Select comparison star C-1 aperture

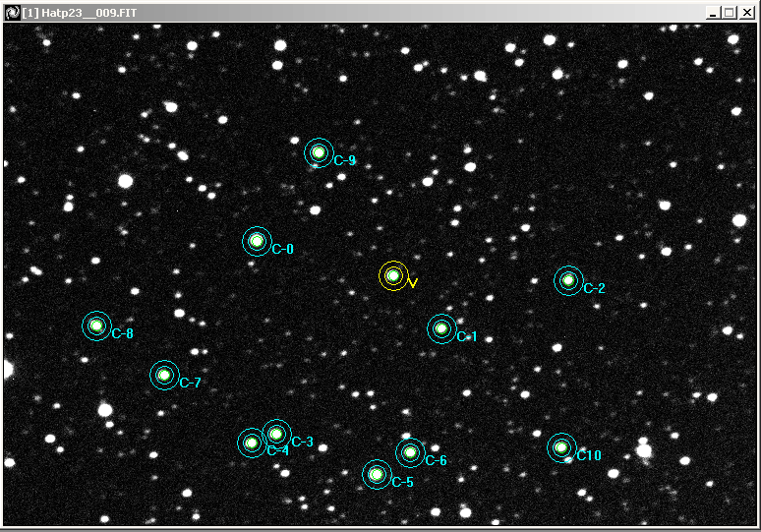[441, 328]
